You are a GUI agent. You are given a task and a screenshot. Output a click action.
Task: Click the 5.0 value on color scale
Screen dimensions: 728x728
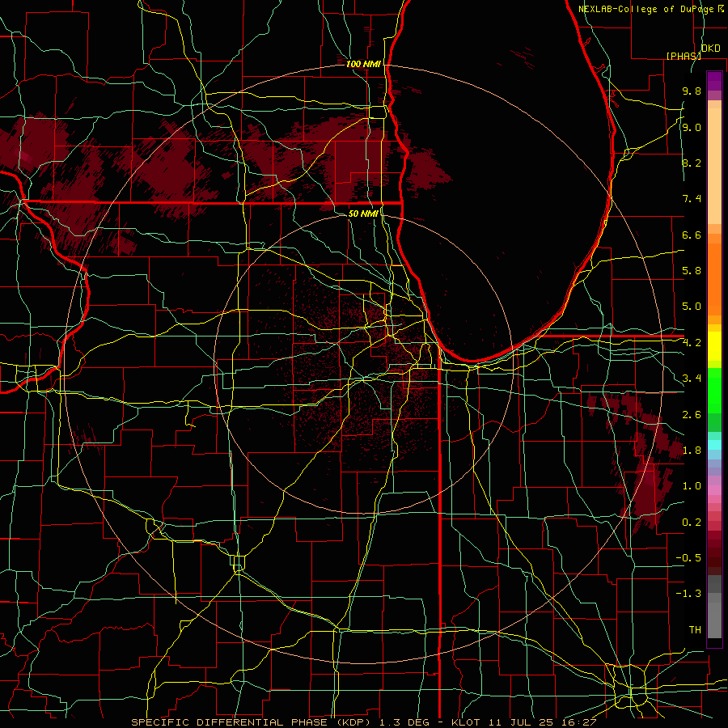[692, 307]
